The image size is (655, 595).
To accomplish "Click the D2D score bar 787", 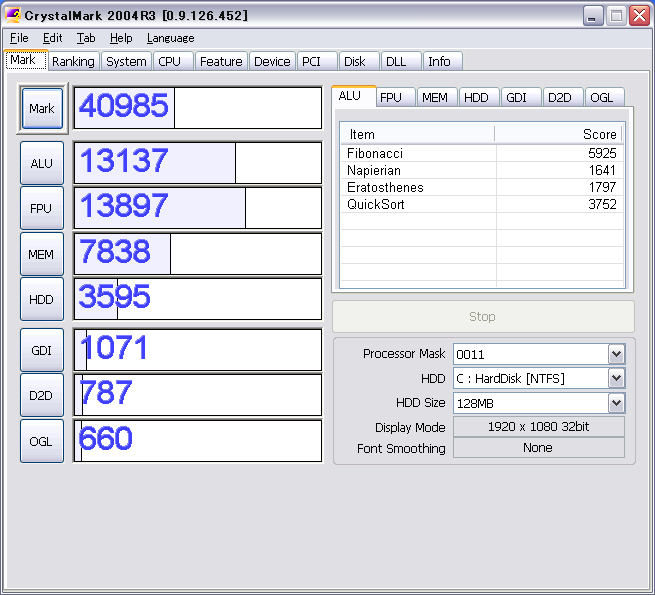I will 198,395.
